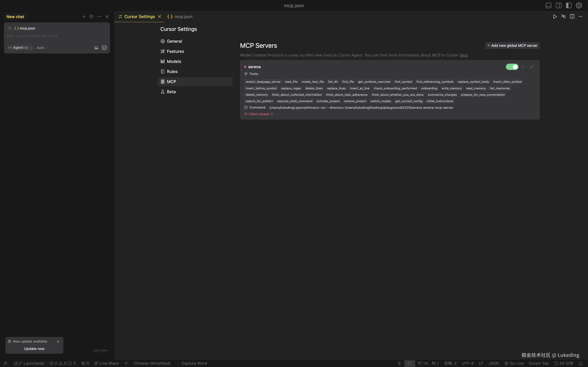Screen dimensions: 588x367
Task: Switch to the mcp.json editor tab
Action: (x=183, y=17)
